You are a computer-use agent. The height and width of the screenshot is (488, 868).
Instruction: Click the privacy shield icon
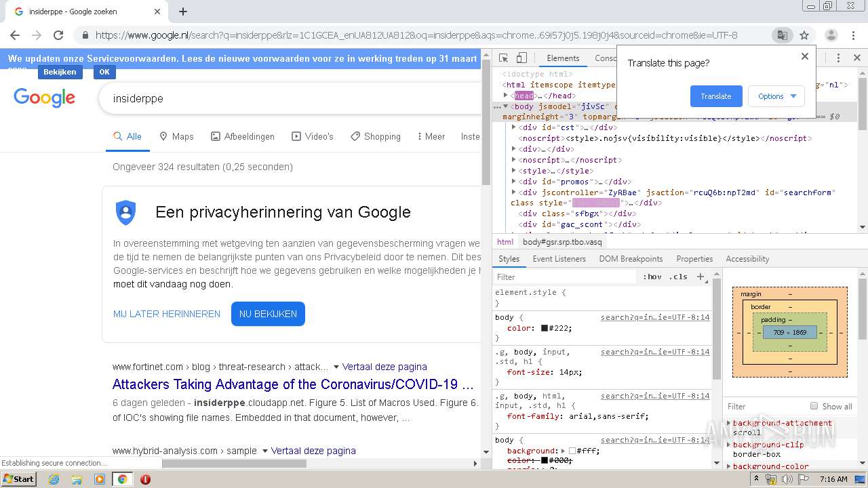[125, 212]
